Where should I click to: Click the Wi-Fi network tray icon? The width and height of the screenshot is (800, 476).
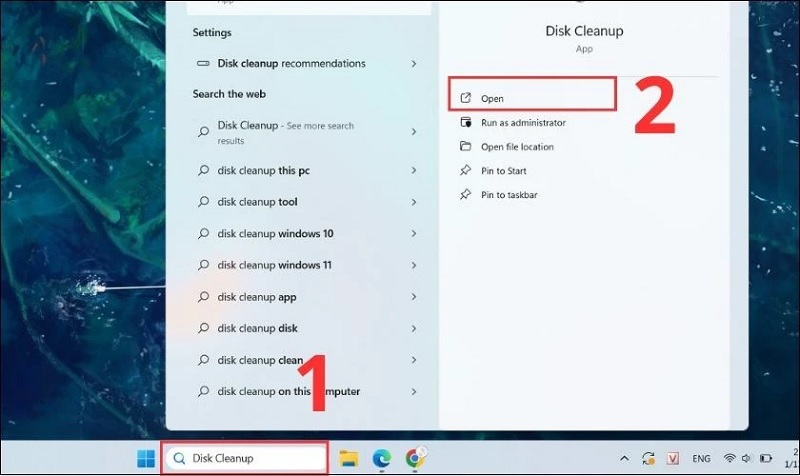[731, 458]
